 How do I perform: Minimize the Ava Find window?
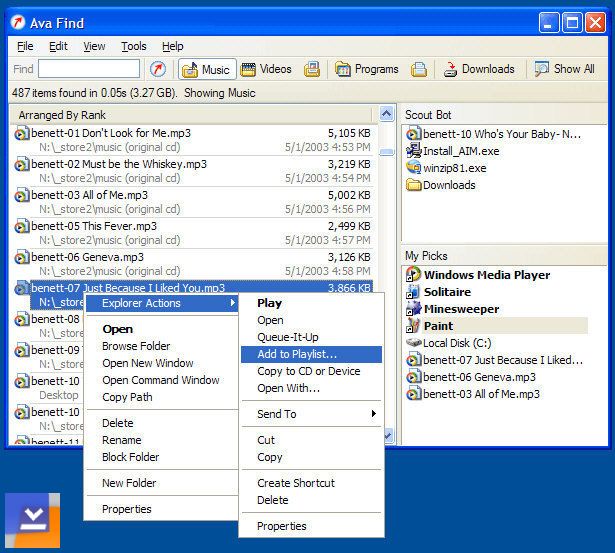tap(549, 23)
